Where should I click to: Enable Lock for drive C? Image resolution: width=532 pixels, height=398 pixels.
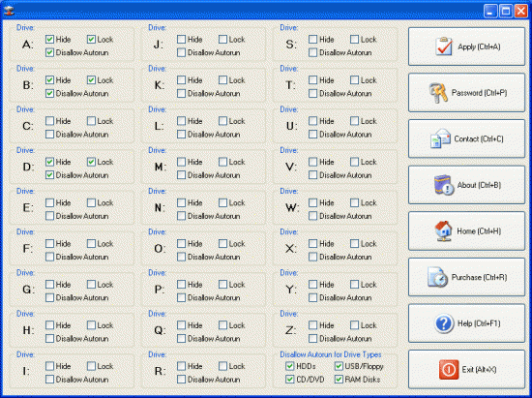pos(91,121)
